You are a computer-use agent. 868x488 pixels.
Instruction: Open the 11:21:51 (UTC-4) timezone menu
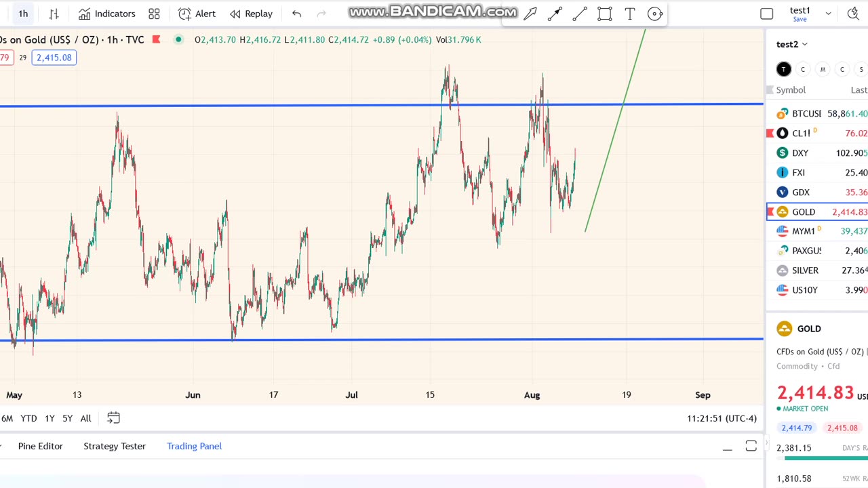click(722, 418)
